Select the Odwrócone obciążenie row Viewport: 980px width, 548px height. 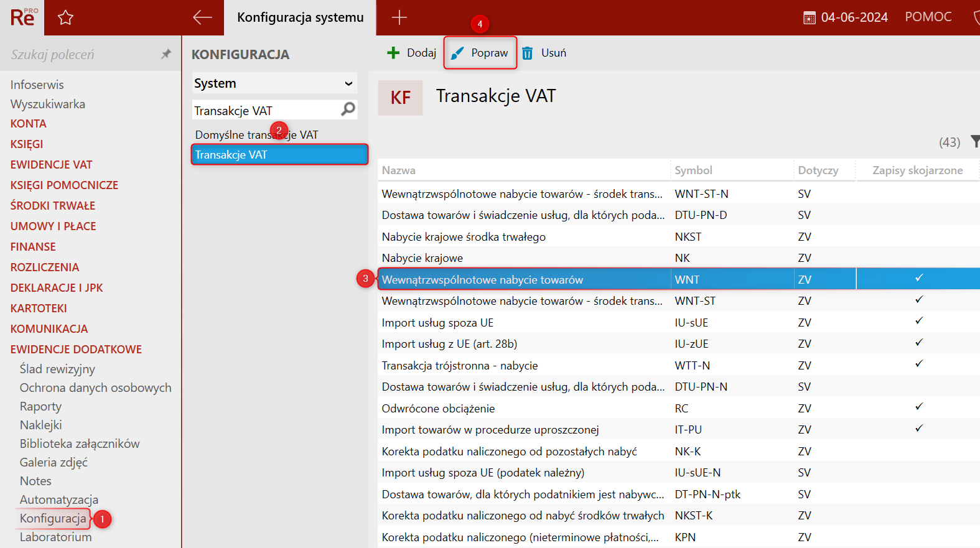[679, 409]
